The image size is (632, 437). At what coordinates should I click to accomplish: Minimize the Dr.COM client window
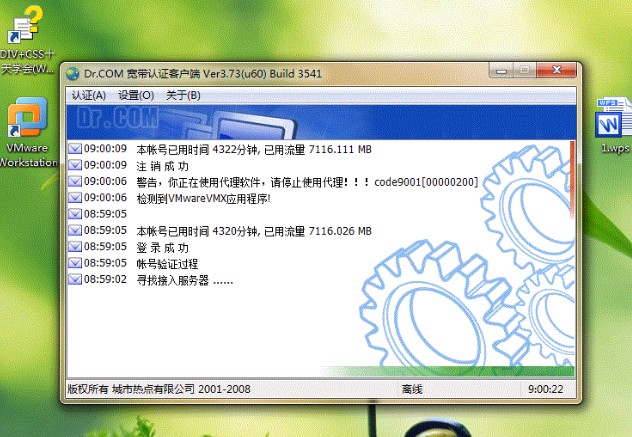pyautogui.click(x=501, y=71)
